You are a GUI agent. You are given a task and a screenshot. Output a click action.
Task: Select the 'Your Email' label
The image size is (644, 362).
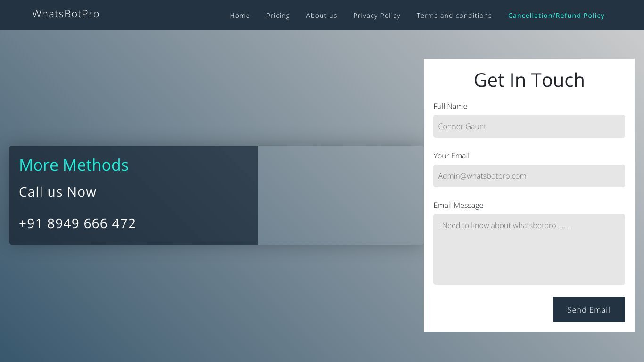click(451, 156)
